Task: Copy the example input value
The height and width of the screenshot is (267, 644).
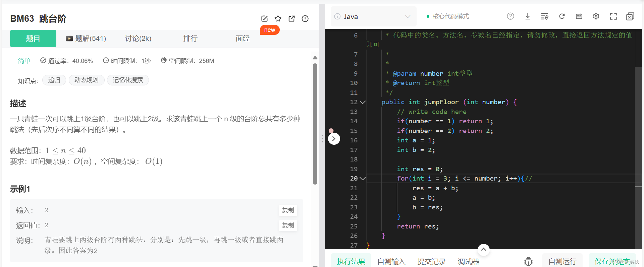Action: [288, 210]
